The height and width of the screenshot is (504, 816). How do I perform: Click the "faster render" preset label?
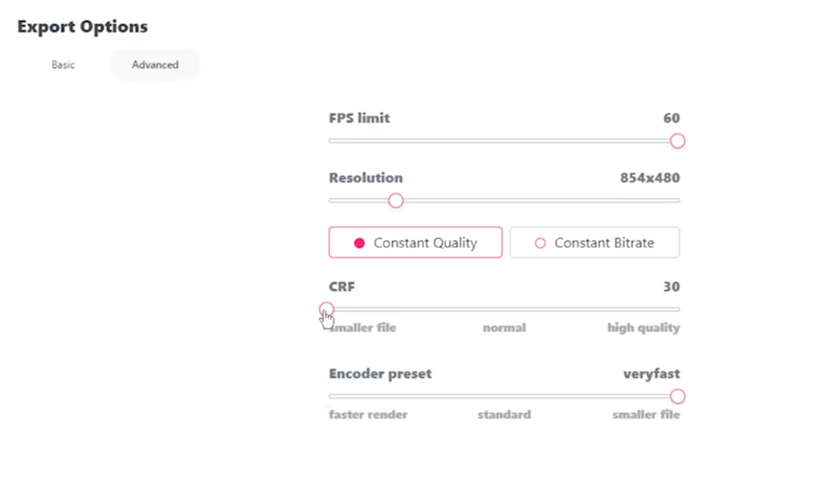(x=368, y=414)
